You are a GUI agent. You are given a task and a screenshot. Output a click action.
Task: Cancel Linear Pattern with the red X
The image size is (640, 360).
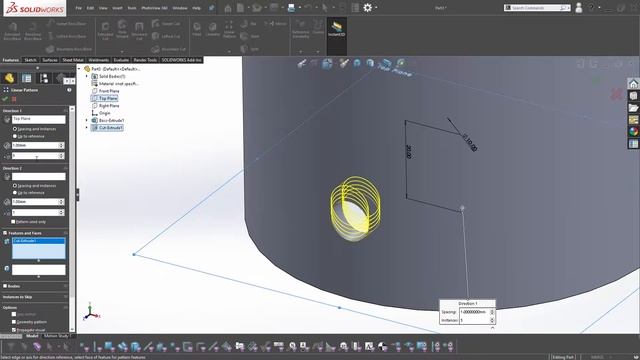[x=14, y=99]
